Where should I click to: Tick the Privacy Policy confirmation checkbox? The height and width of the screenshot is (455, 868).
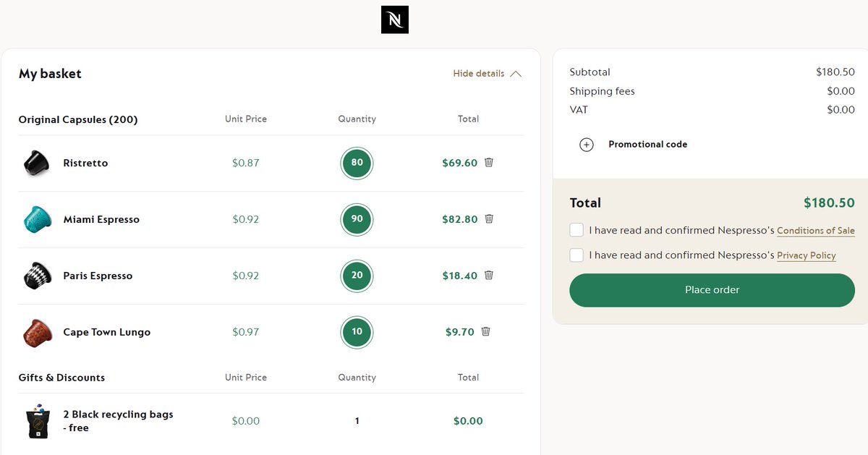click(x=576, y=255)
